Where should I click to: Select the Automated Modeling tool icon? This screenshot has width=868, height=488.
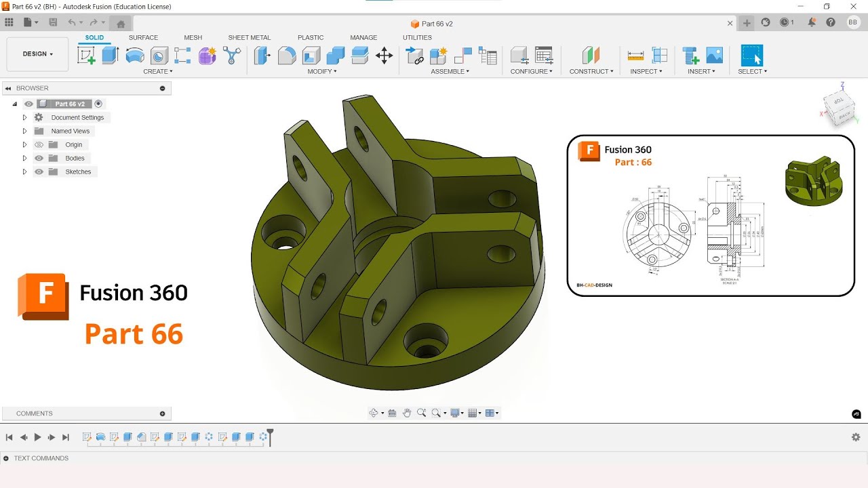coord(232,56)
